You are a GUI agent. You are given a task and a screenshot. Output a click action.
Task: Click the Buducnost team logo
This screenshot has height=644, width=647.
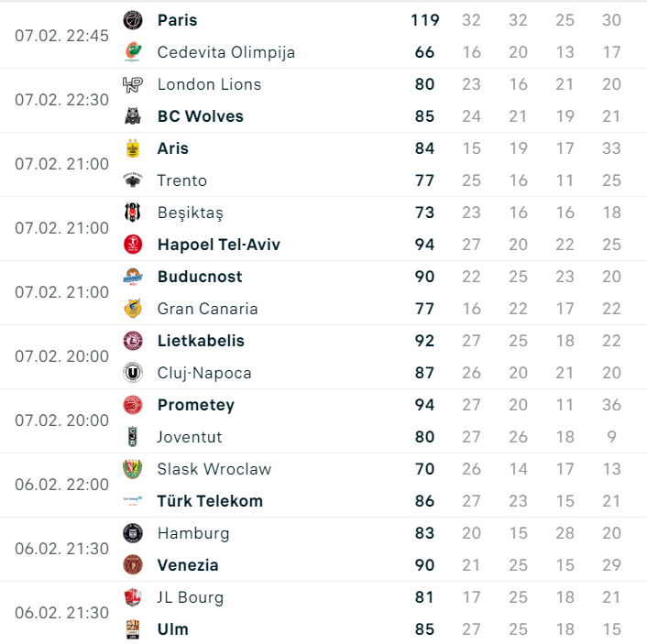coord(133,277)
